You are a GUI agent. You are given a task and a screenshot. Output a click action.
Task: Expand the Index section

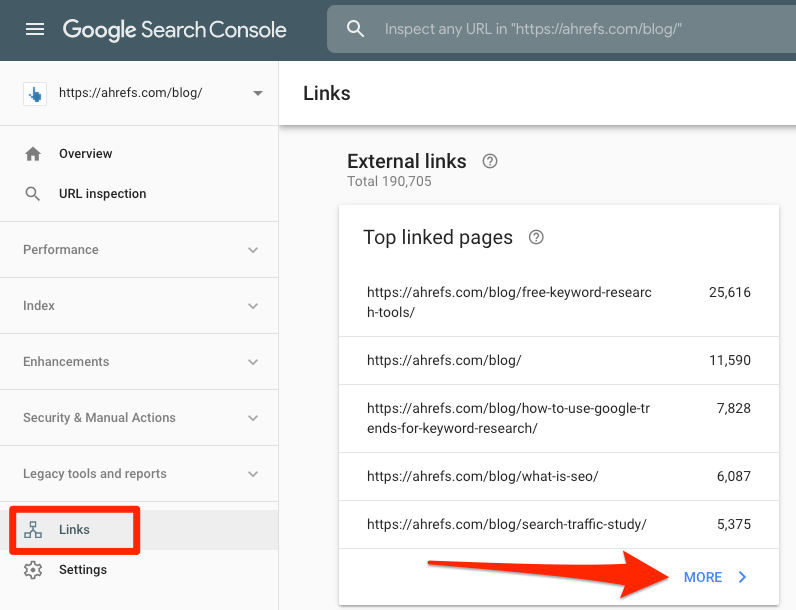[x=253, y=306]
